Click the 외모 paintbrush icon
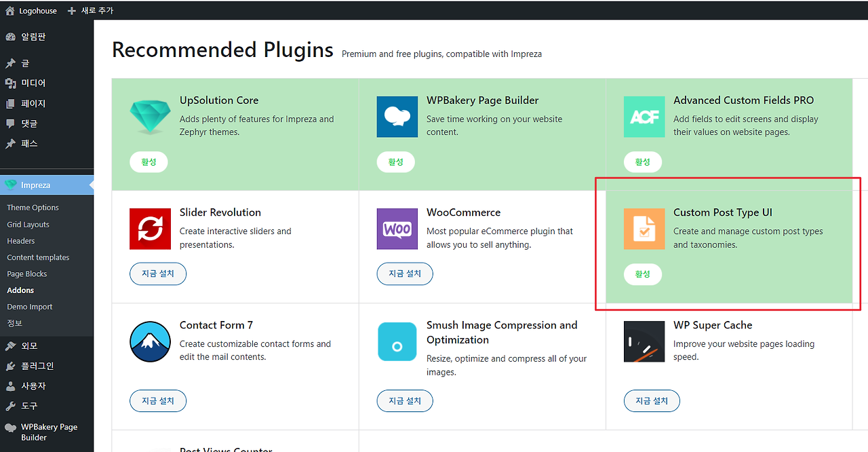This screenshot has width=868, height=452. click(10, 346)
